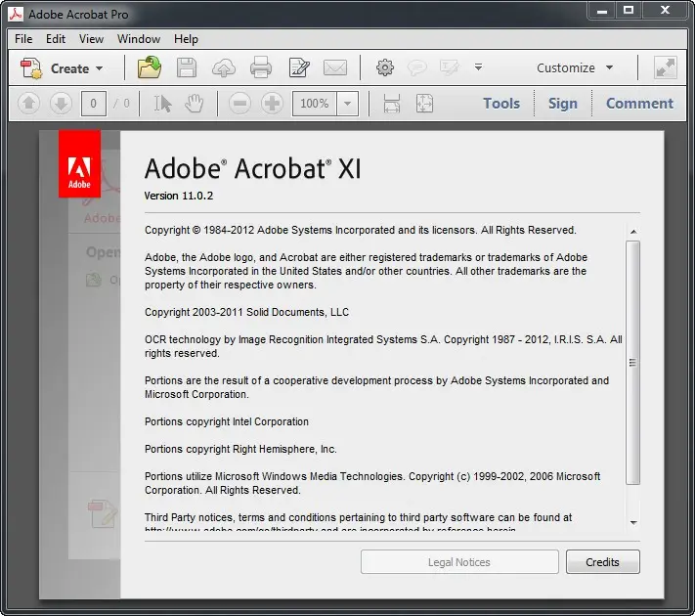Click the about text scroll down arrow
This screenshot has height=616, width=695.
click(633, 523)
